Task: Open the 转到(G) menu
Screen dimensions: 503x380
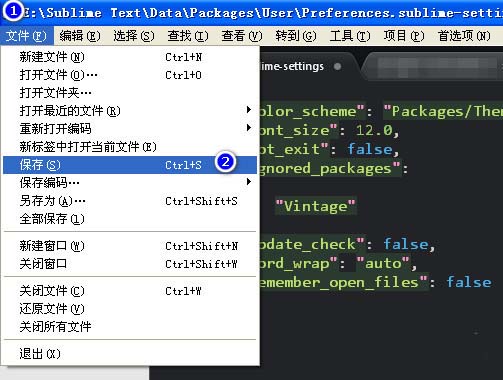Action: coord(296,36)
